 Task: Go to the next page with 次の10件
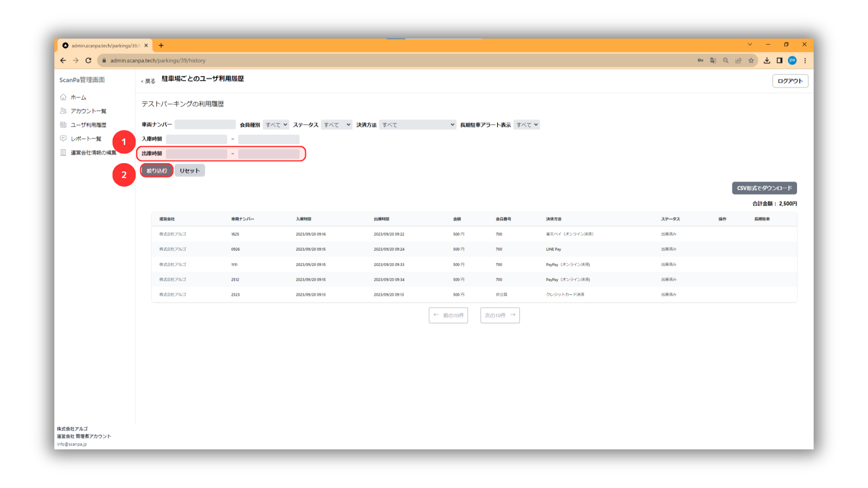click(500, 315)
